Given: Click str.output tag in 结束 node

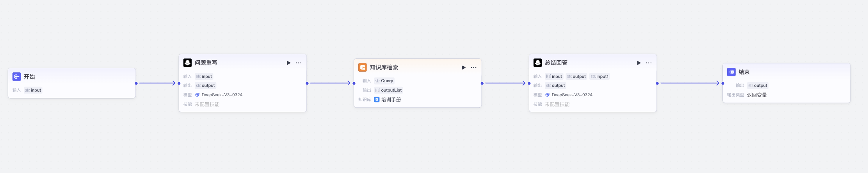Looking at the screenshot, I should [x=758, y=85].
